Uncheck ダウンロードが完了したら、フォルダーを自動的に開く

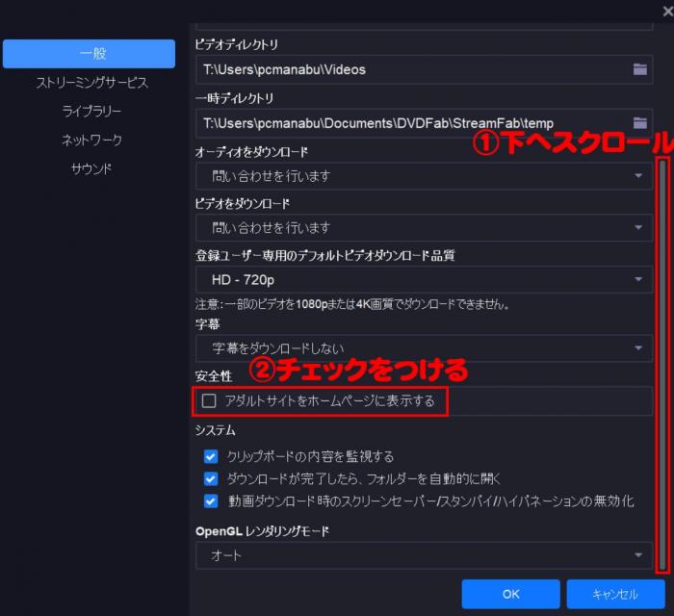coord(211,478)
